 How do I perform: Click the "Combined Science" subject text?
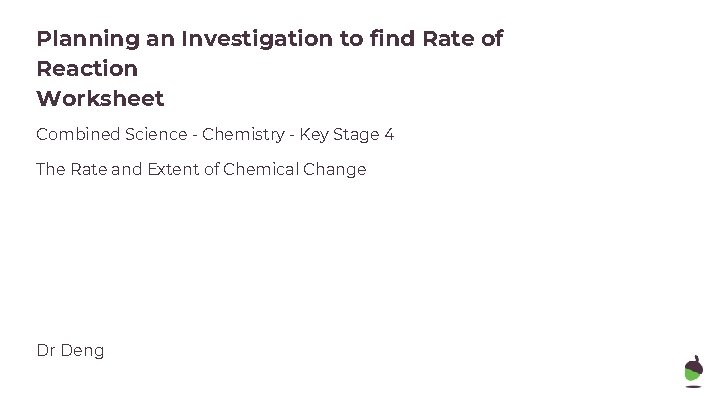pos(109,134)
